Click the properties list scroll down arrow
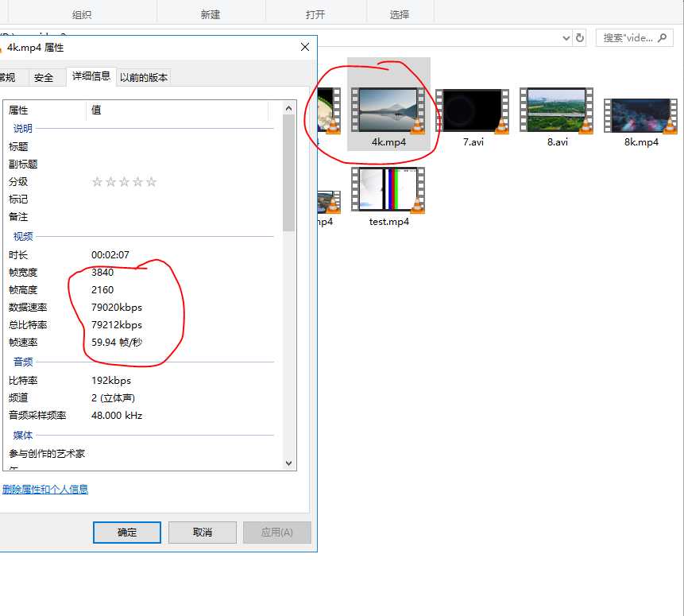684x616 pixels. tap(288, 463)
